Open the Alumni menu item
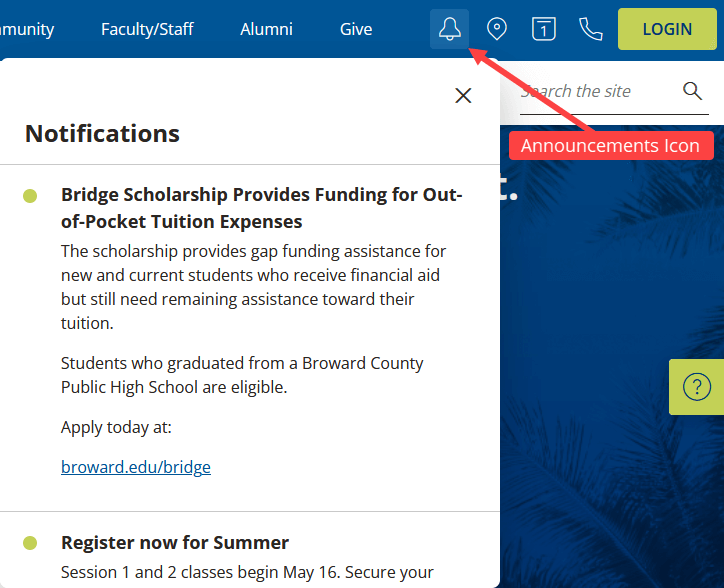The width and height of the screenshot is (724, 588). (x=266, y=29)
